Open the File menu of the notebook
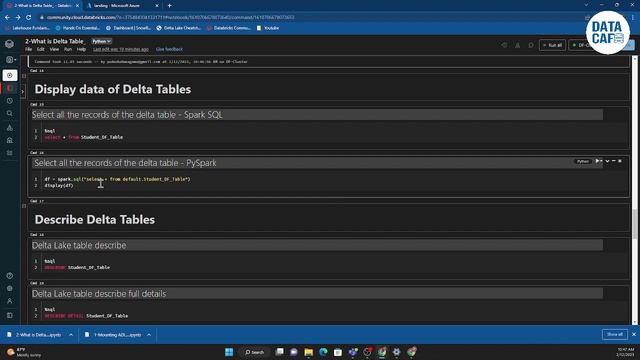Screen dimensions: 640x360 tap(28, 49)
